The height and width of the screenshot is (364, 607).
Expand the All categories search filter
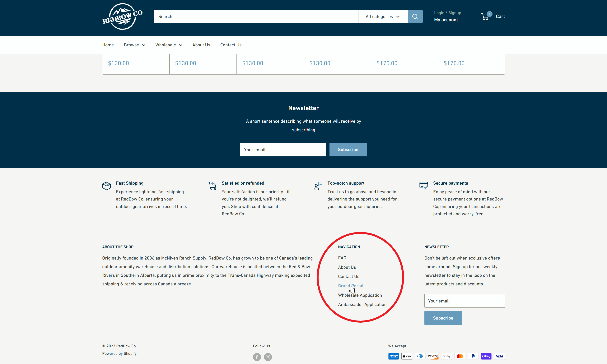tap(383, 16)
